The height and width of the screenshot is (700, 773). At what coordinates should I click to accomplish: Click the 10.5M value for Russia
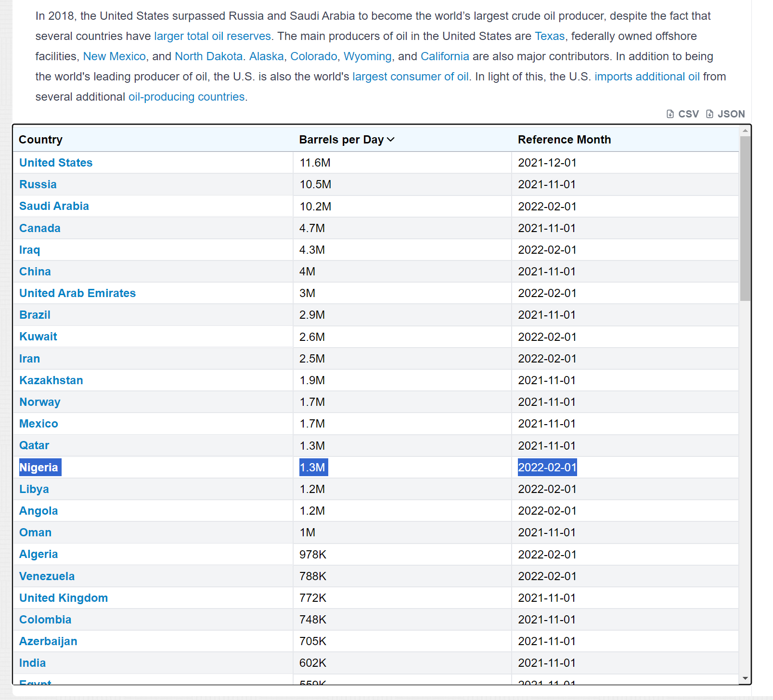(x=315, y=184)
